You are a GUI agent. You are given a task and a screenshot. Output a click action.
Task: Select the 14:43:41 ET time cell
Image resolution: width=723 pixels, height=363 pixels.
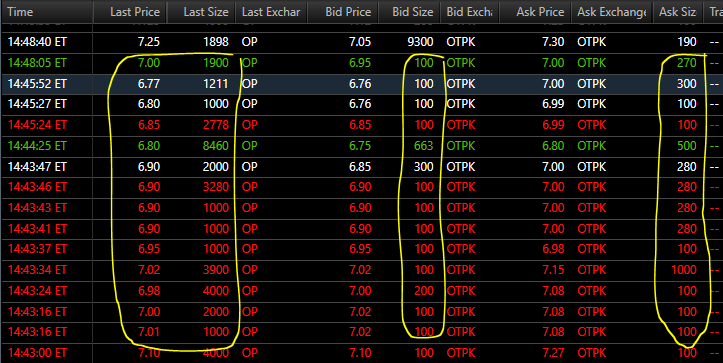click(37, 229)
